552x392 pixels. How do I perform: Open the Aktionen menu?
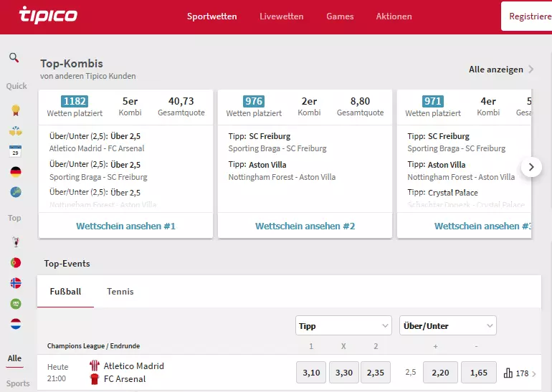[394, 16]
